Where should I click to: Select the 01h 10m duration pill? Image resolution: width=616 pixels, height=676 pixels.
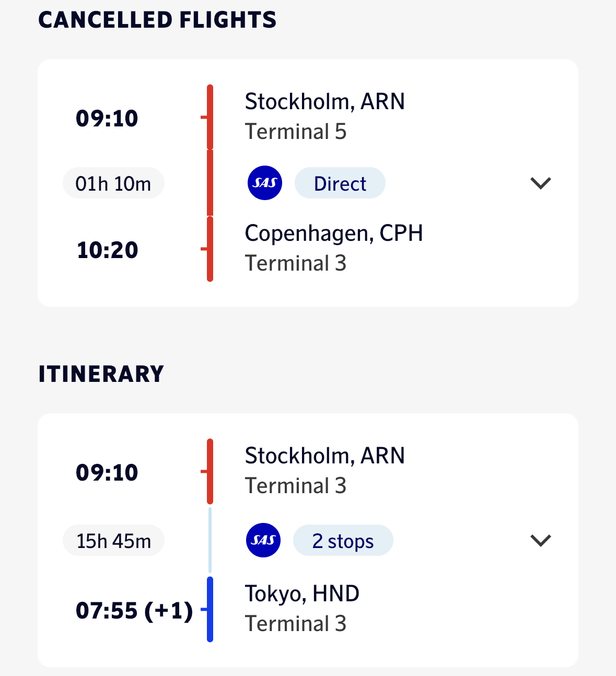[113, 183]
